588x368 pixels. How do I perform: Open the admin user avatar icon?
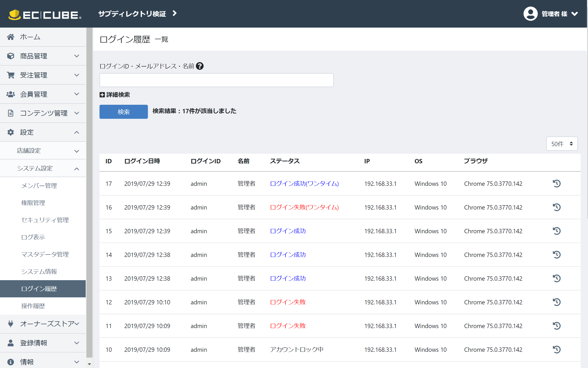click(530, 14)
